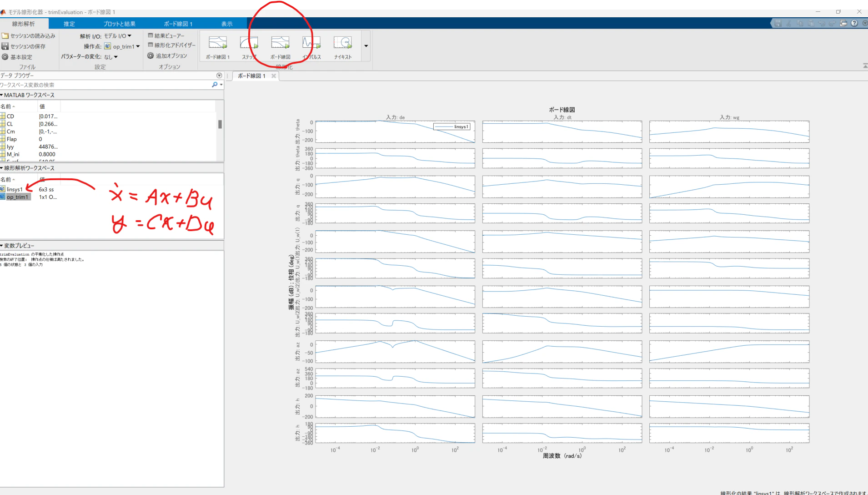The image size is (868, 495).
Task: Open the パラメーターの変化 なし dropdown
Action: point(110,56)
